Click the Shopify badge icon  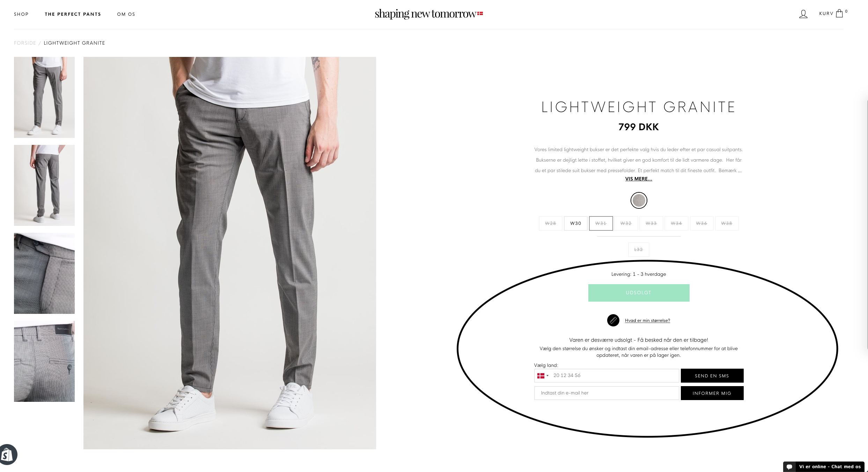(7, 455)
